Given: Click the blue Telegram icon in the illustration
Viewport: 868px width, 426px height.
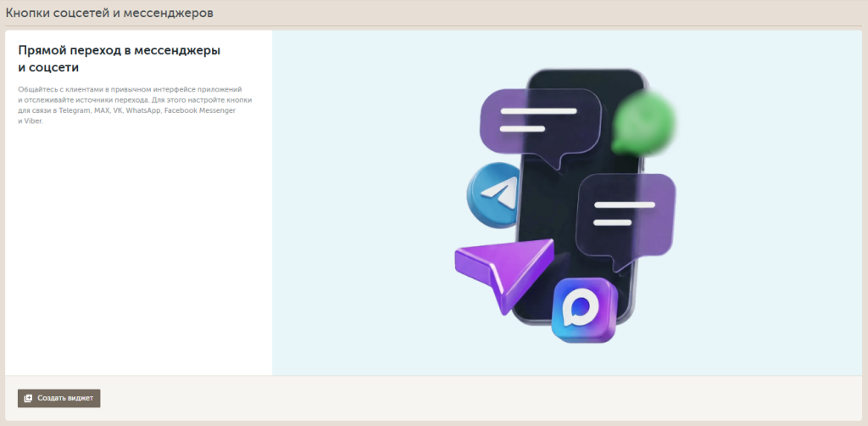Looking at the screenshot, I should tap(493, 194).
